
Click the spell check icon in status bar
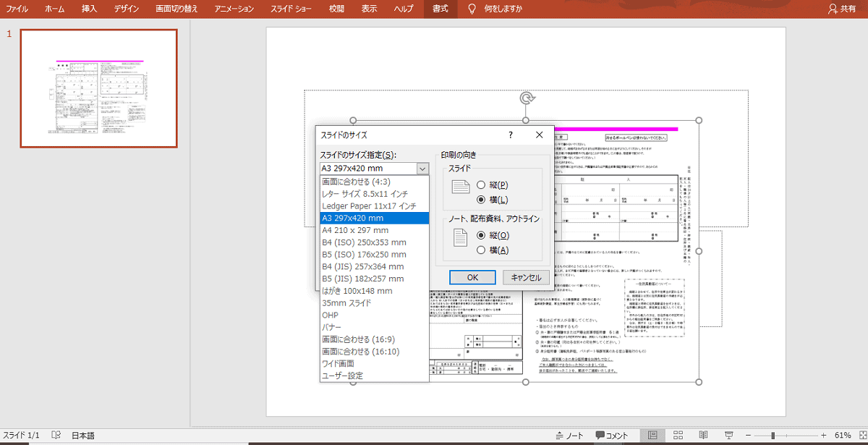tap(56, 436)
